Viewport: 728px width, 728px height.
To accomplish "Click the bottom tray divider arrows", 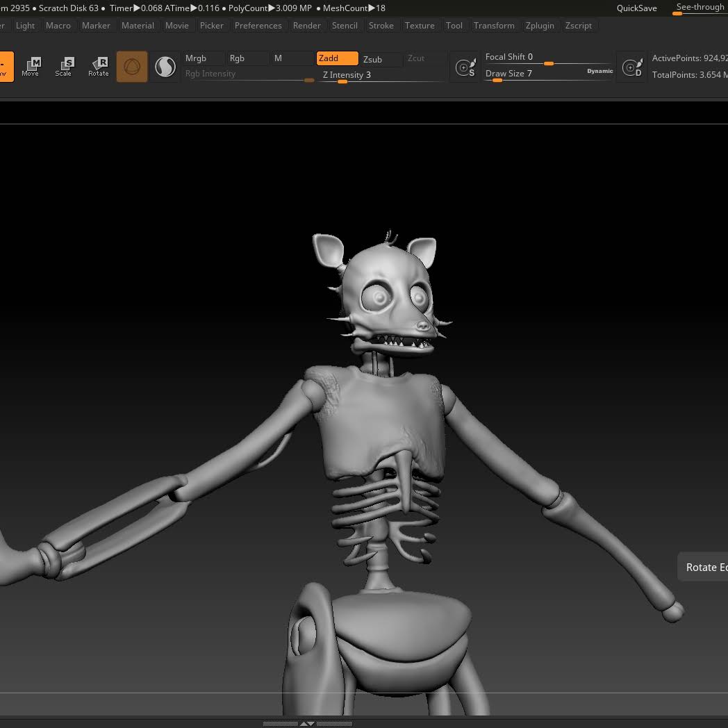I will tap(307, 723).
